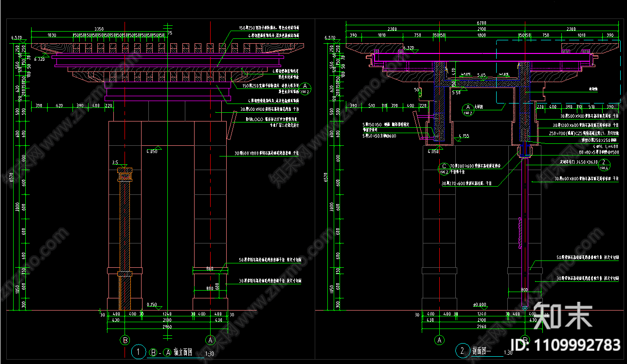Select the 6700 overall dimension text
The image size is (627, 364).
click(x=482, y=23)
